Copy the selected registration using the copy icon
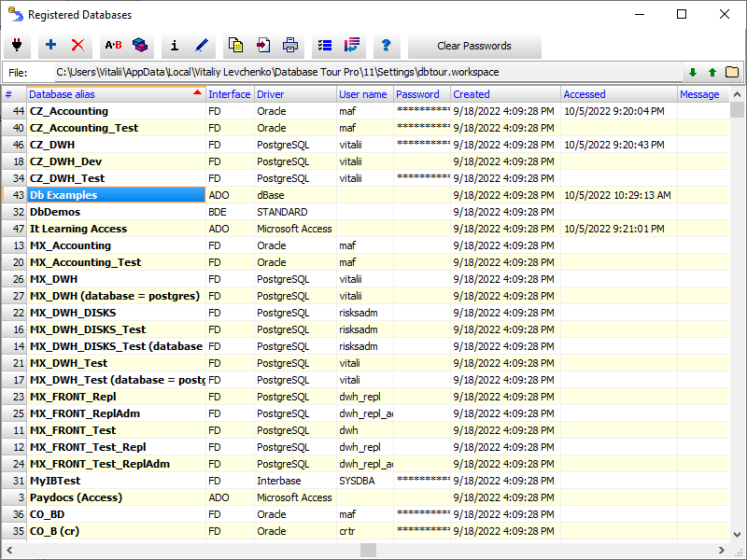 [x=234, y=45]
